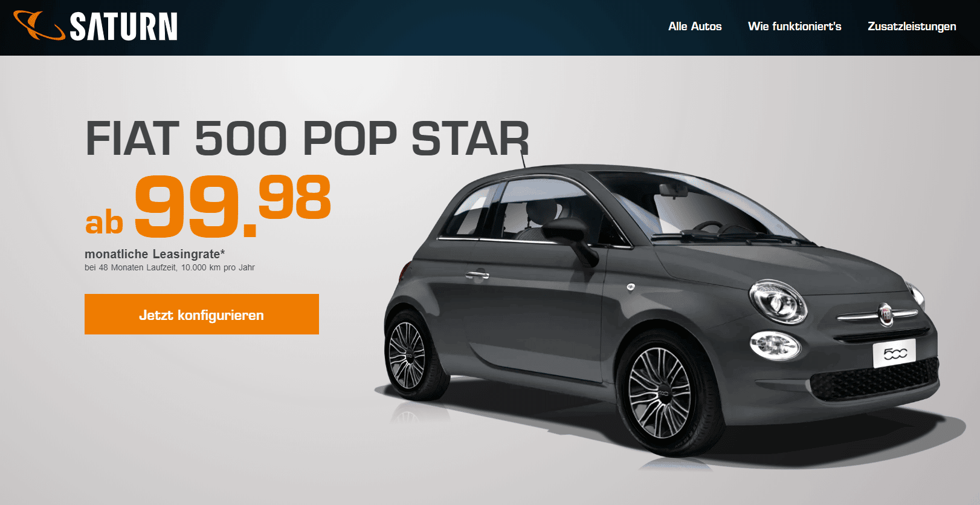The image size is (980, 505).
Task: Click the orange Saturn planet ring logo
Action: (39, 25)
